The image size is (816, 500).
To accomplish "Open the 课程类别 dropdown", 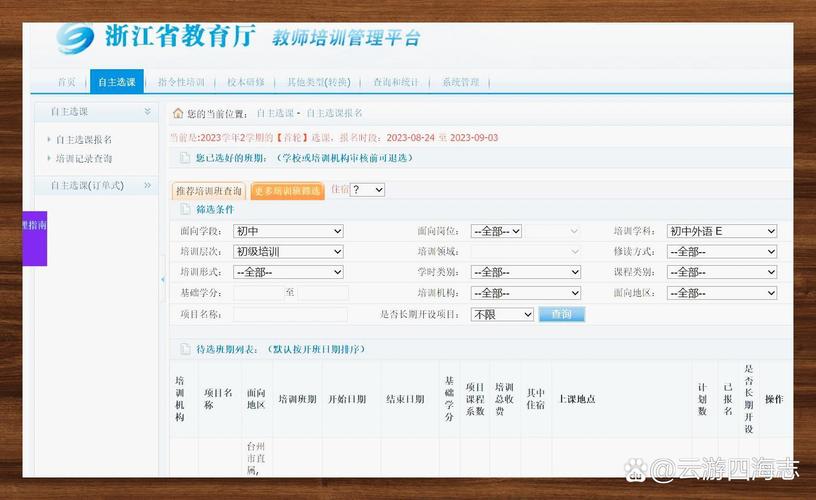I will [722, 272].
